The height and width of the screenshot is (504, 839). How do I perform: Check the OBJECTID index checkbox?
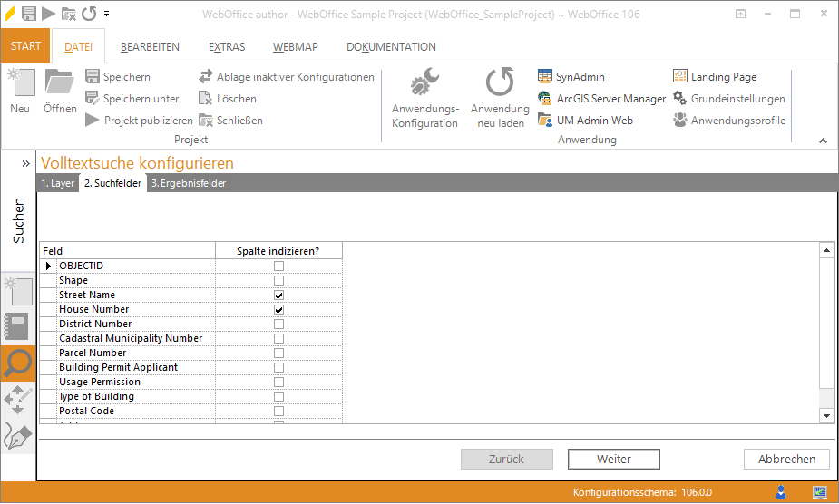pyautogui.click(x=278, y=267)
